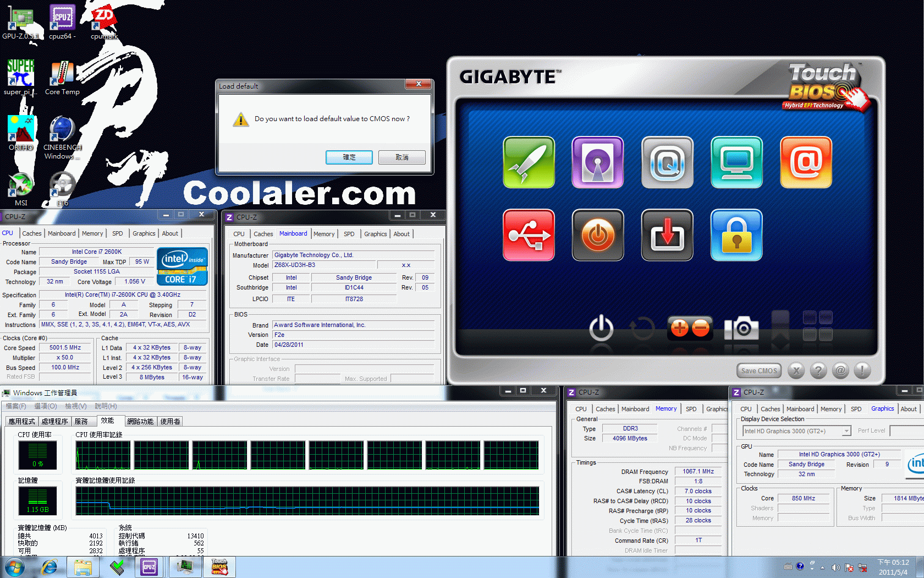This screenshot has height=578, width=924.
Task: Switch to Memory tab in left CPU-Z window
Action: (x=92, y=233)
